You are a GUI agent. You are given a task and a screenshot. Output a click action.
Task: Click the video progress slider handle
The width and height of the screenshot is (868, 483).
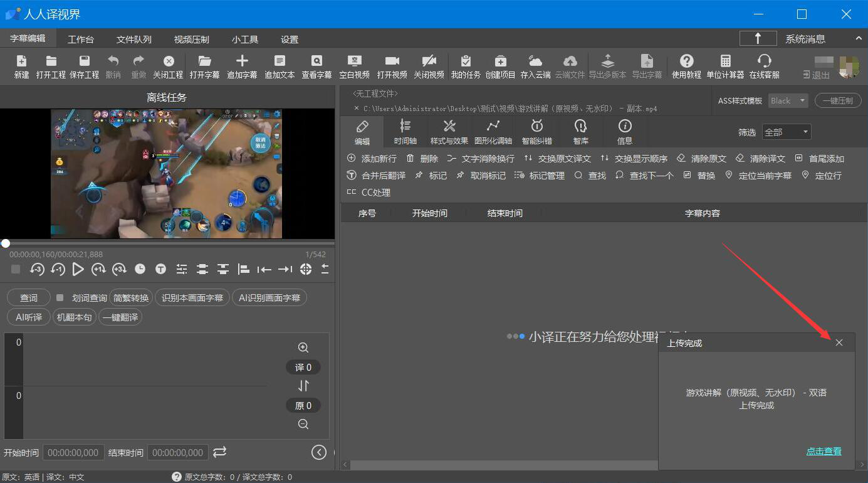[x=6, y=243]
